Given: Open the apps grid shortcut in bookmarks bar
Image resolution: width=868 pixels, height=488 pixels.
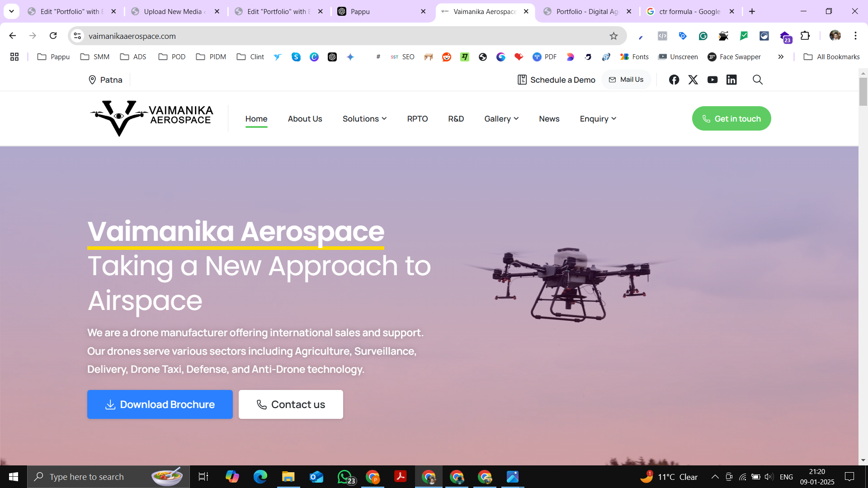Looking at the screenshot, I should (14, 57).
